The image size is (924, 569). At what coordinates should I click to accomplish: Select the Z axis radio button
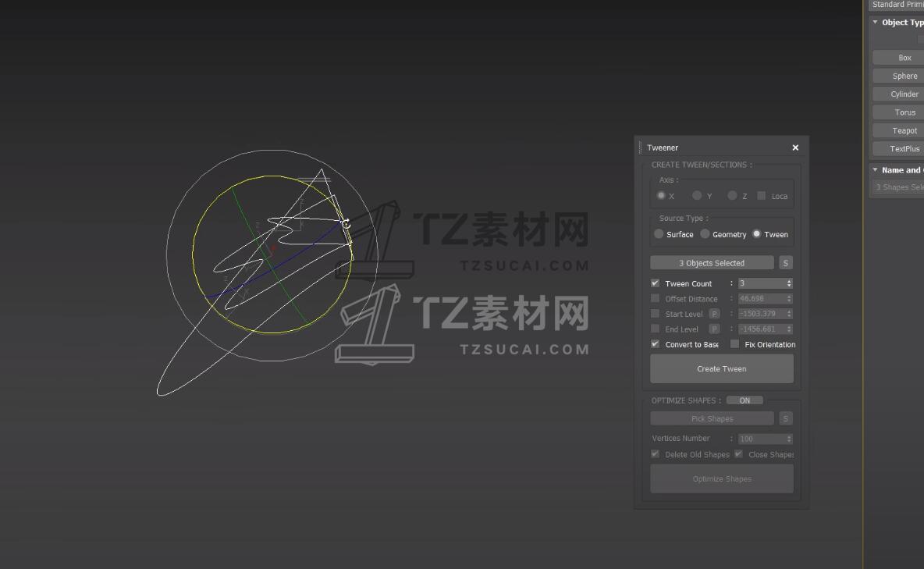click(x=732, y=195)
